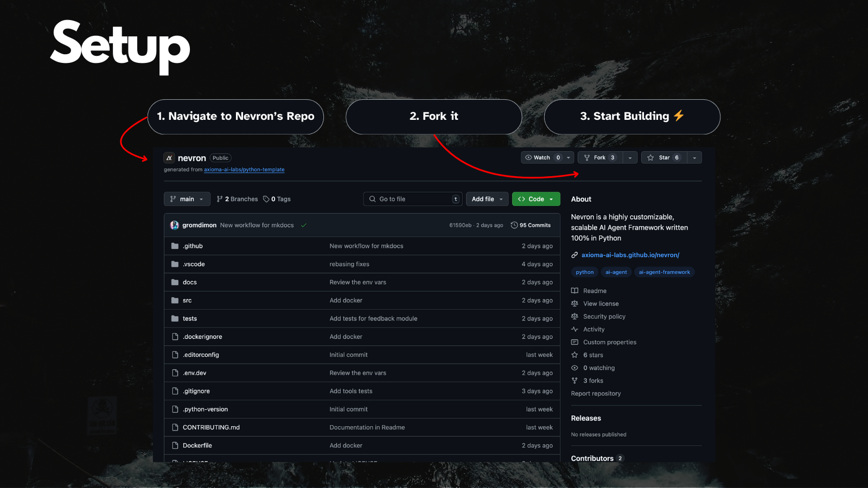Open the .gitignore file

[x=196, y=391]
